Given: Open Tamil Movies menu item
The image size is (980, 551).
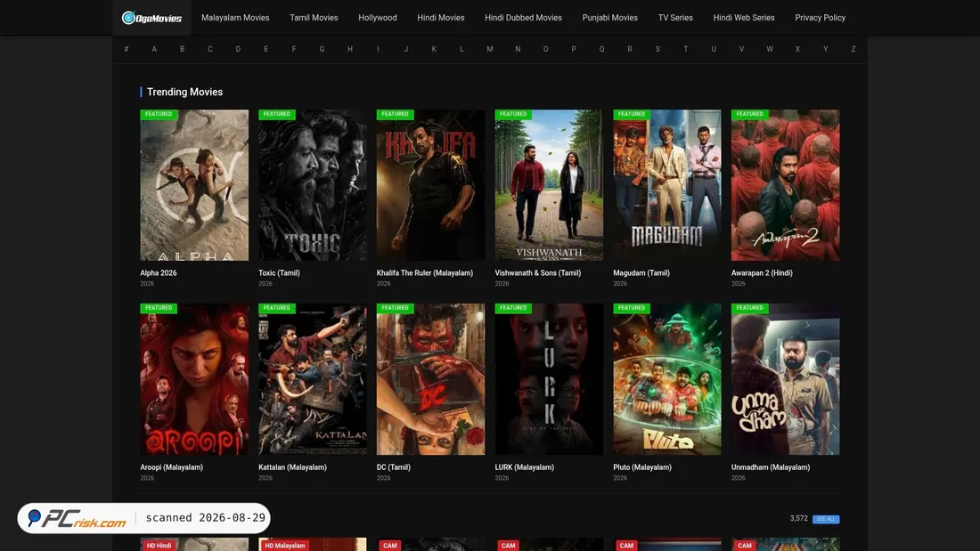Looking at the screenshot, I should tap(314, 18).
